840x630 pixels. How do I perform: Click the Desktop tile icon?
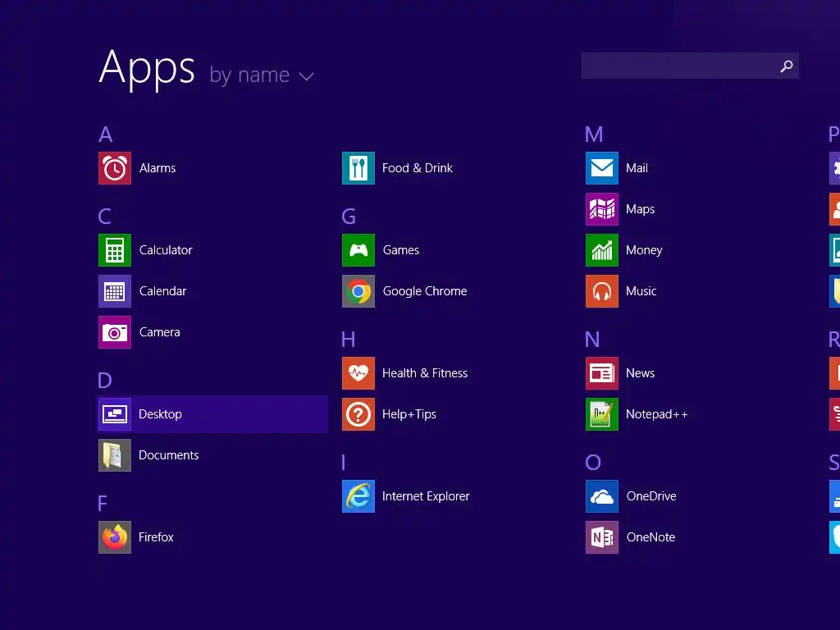(x=115, y=414)
